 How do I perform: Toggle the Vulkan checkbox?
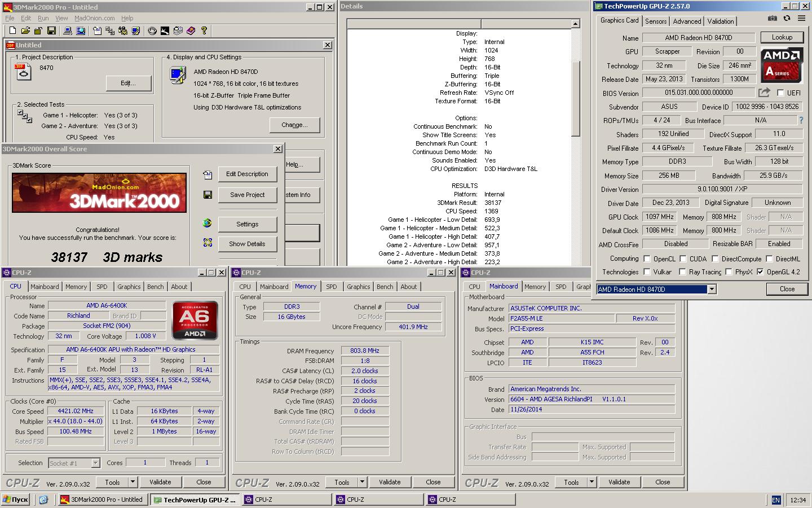(647, 271)
